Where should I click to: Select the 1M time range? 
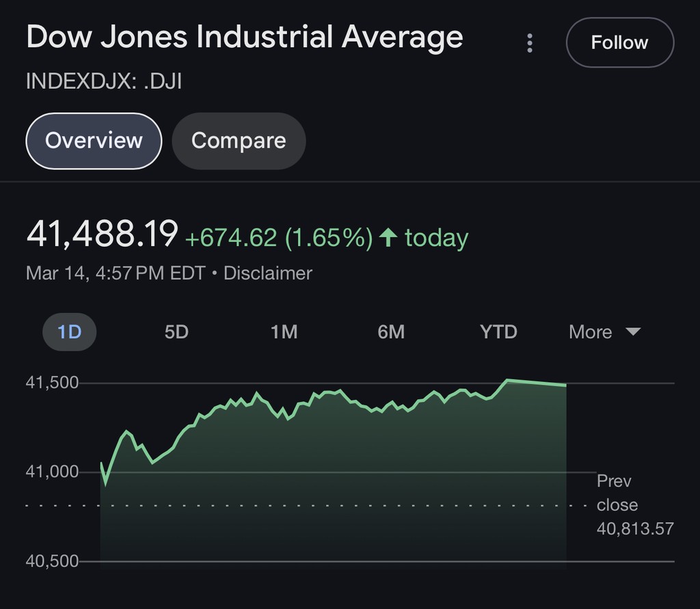click(284, 332)
